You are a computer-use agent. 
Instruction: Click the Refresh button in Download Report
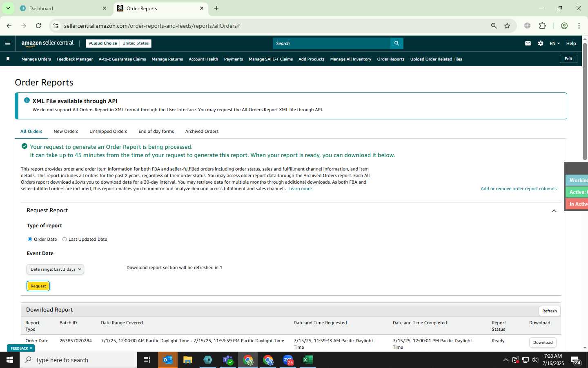tap(549, 311)
